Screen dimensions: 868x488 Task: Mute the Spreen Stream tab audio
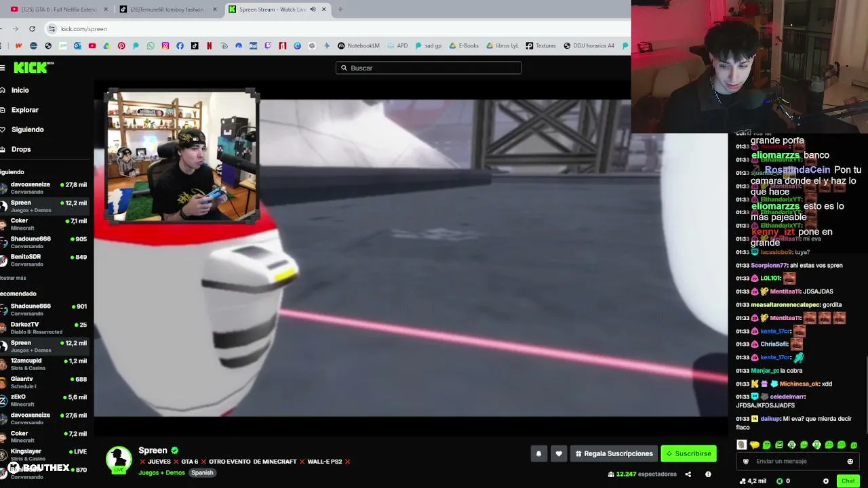[x=313, y=9]
